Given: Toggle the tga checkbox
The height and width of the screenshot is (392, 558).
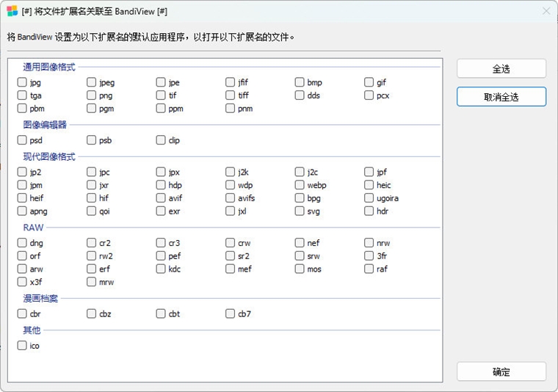Looking at the screenshot, I should 22,95.
